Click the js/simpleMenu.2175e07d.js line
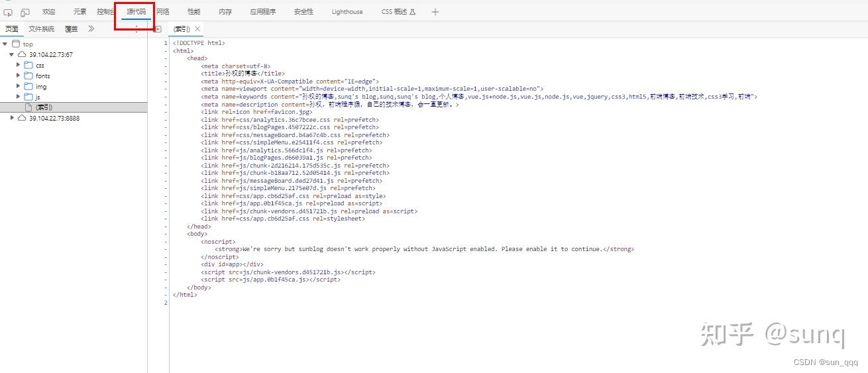Viewport: 868px width, 373px height. [288, 188]
